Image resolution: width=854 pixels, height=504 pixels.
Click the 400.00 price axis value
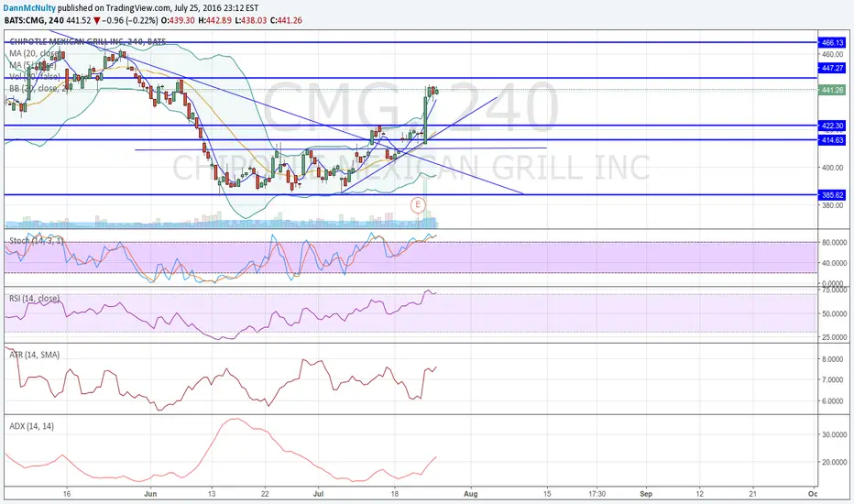point(833,168)
